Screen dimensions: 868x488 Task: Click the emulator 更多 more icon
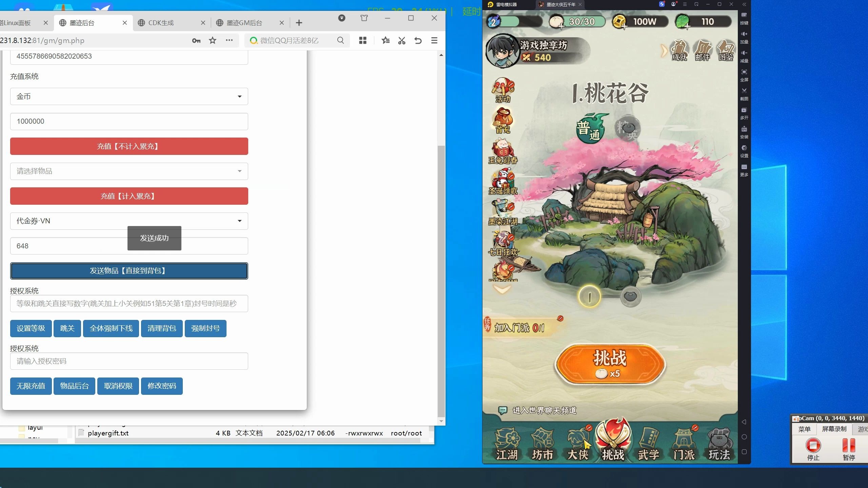pos(744,170)
